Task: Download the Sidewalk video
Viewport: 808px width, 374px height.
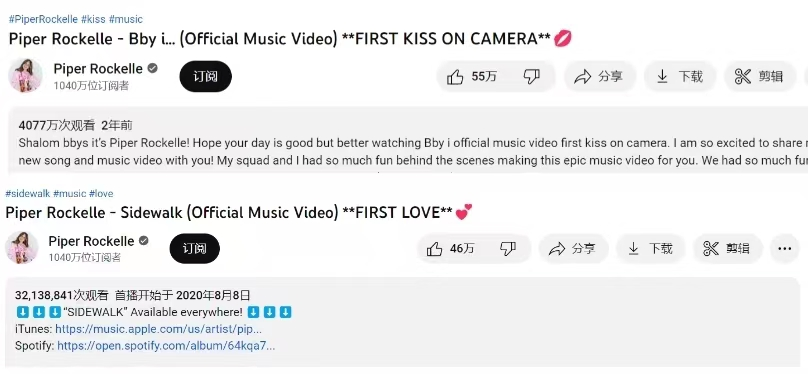Action: [x=650, y=249]
